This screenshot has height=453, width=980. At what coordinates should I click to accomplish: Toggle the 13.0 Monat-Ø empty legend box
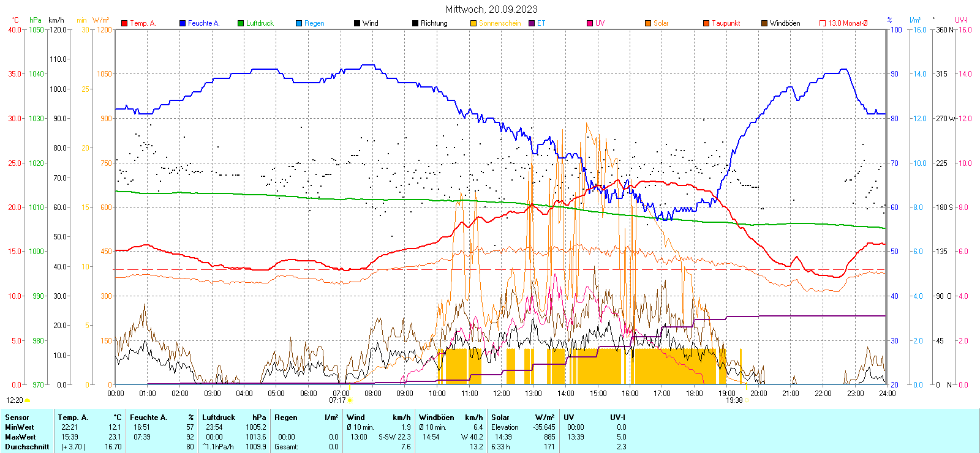pos(823,23)
